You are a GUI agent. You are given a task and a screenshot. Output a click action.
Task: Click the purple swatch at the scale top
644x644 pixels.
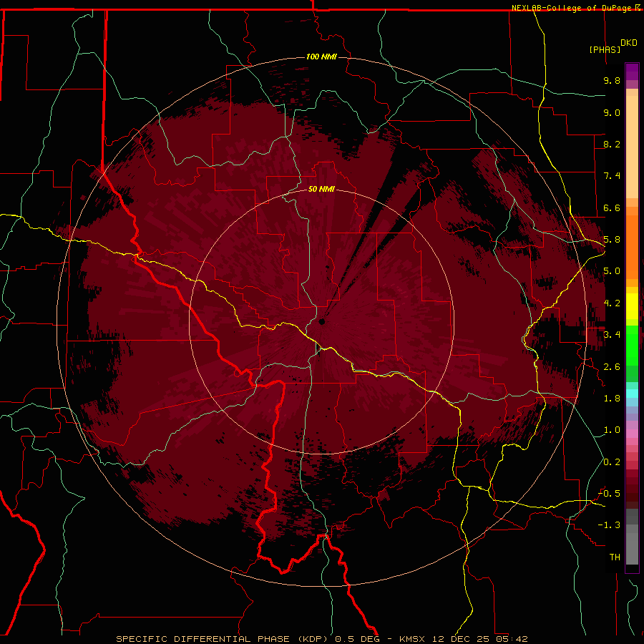pos(632,72)
